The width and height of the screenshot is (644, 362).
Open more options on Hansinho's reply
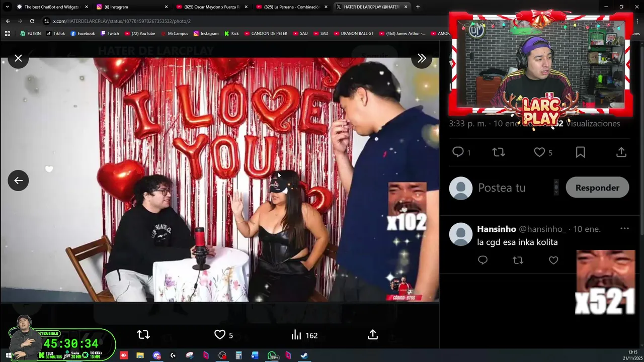point(624,229)
